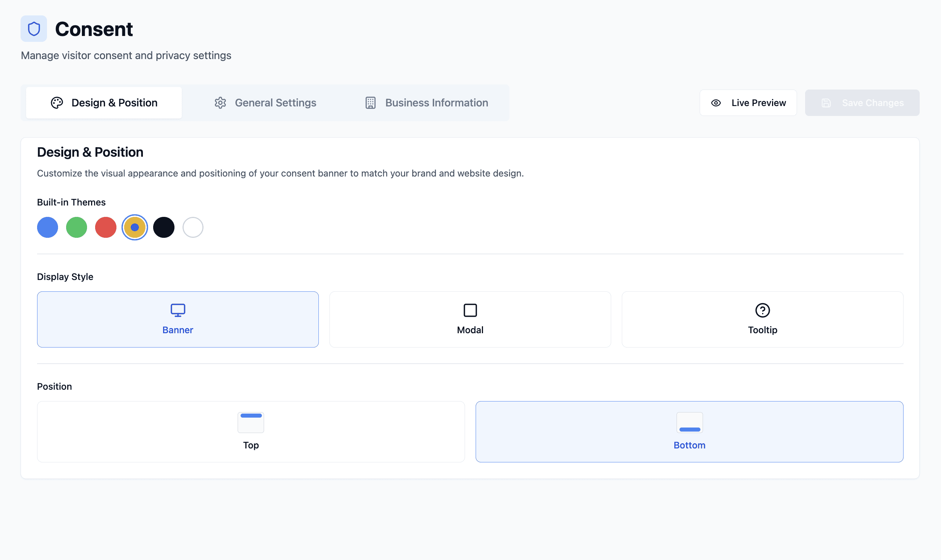Viewport: 941px width, 560px height.
Task: Select the white built-in theme
Action: click(x=192, y=227)
